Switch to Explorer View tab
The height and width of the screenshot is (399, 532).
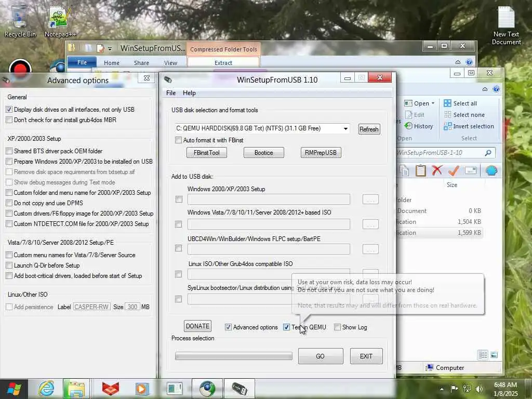[x=170, y=63]
